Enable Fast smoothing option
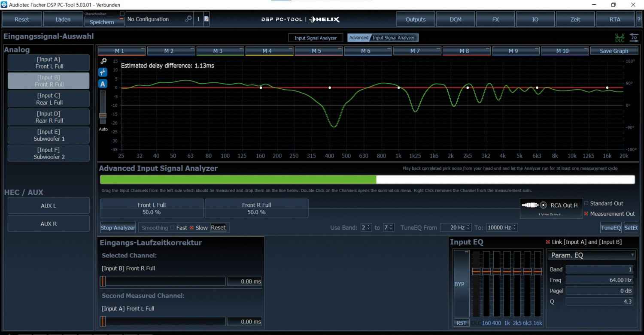 172,228
